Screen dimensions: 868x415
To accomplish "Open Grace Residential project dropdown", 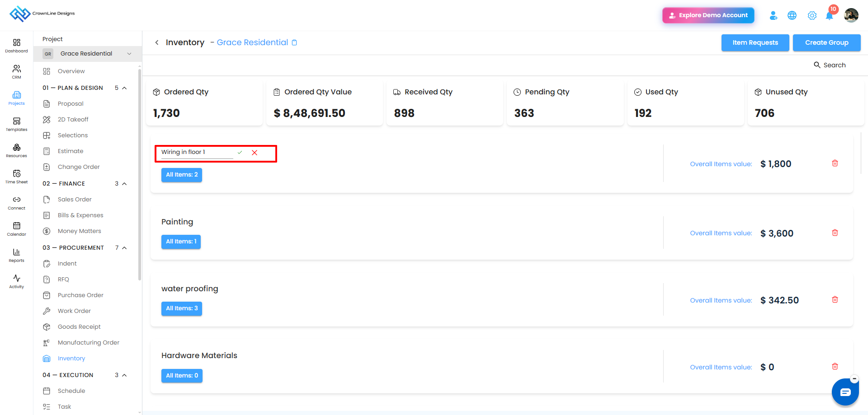I will pos(88,54).
